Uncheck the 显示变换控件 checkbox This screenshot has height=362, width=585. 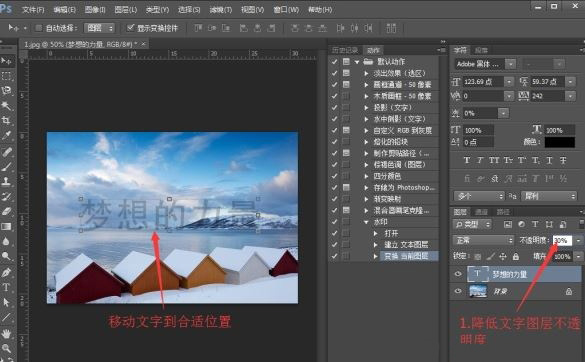130,28
